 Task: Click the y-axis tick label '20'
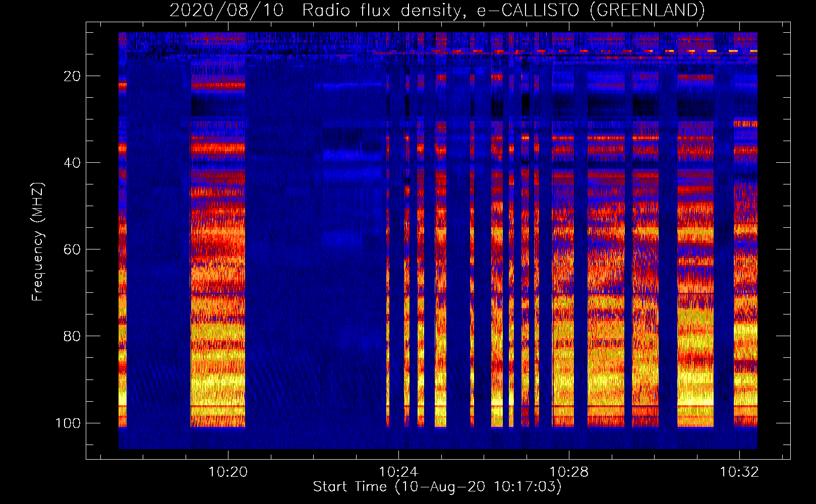pos(72,76)
